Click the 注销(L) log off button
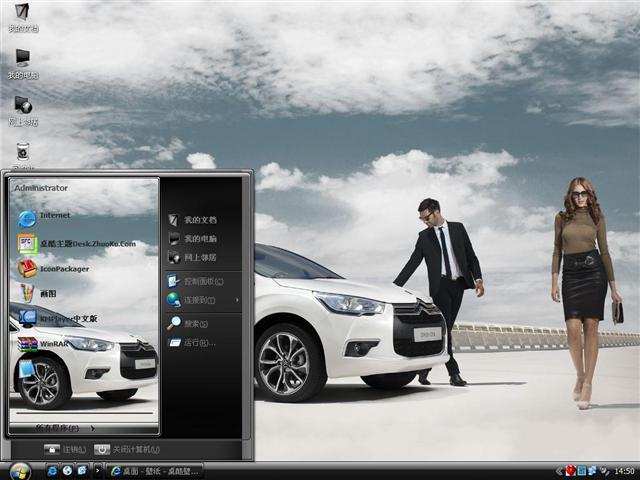 click(x=65, y=449)
